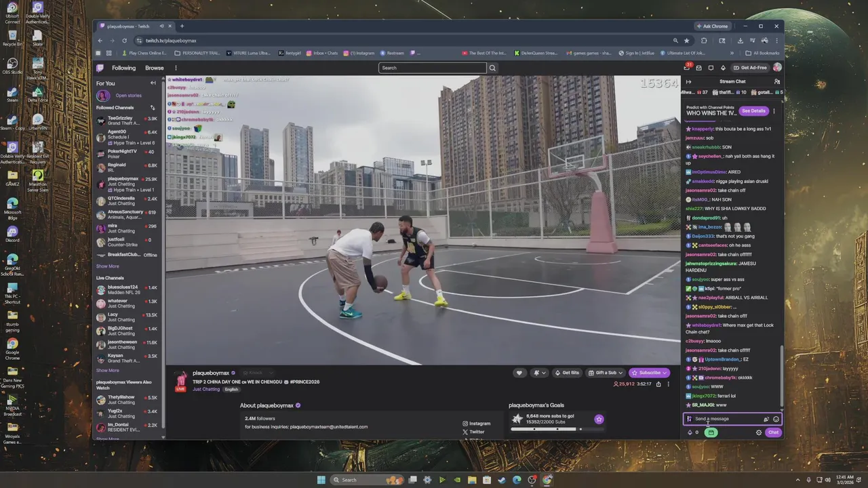
Task: Bookmark this page with star icon
Action: [x=686, y=41]
